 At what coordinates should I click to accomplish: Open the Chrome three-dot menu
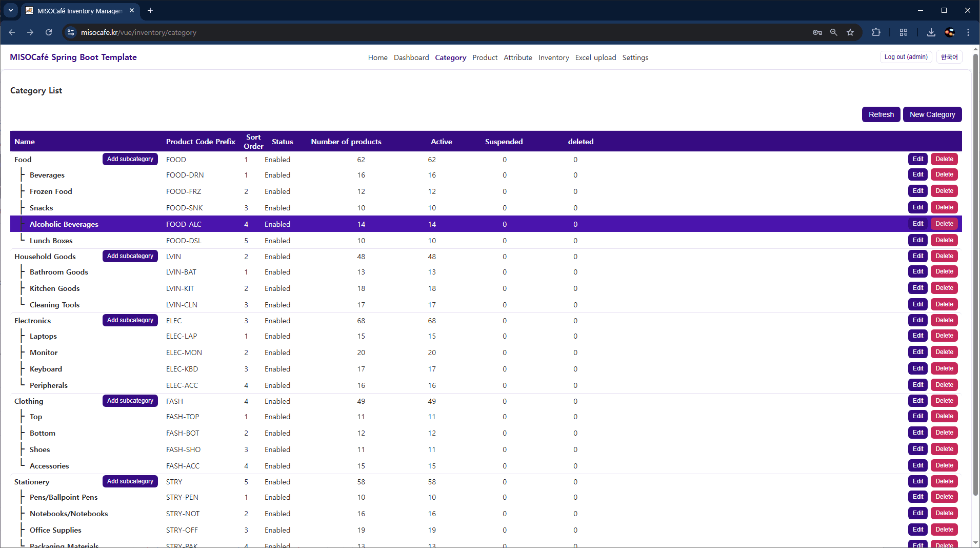coord(968,32)
